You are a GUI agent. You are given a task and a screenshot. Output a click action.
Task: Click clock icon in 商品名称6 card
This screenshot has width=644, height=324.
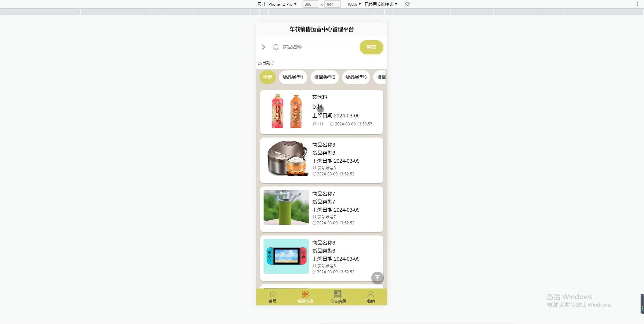coord(314,272)
